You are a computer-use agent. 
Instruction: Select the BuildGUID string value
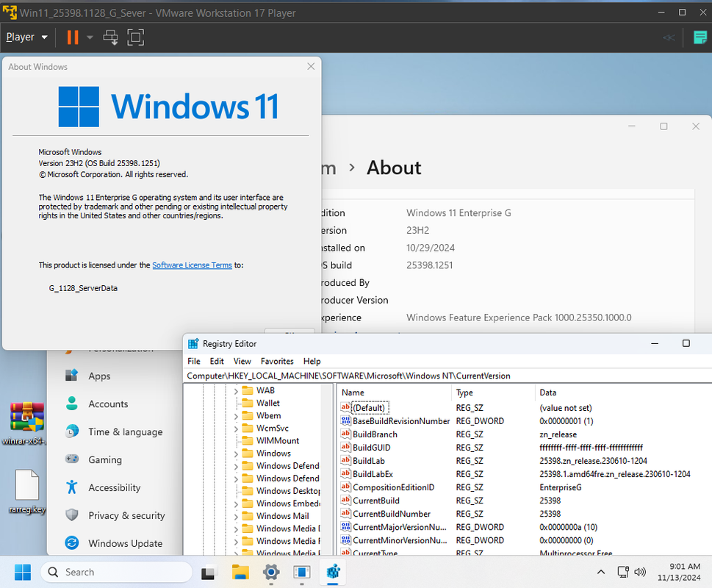tap(372, 447)
